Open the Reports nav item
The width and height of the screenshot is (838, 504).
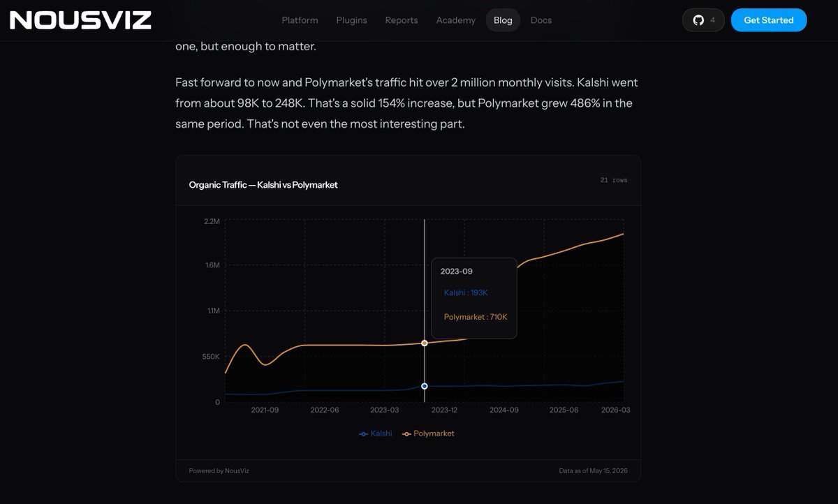tap(402, 20)
